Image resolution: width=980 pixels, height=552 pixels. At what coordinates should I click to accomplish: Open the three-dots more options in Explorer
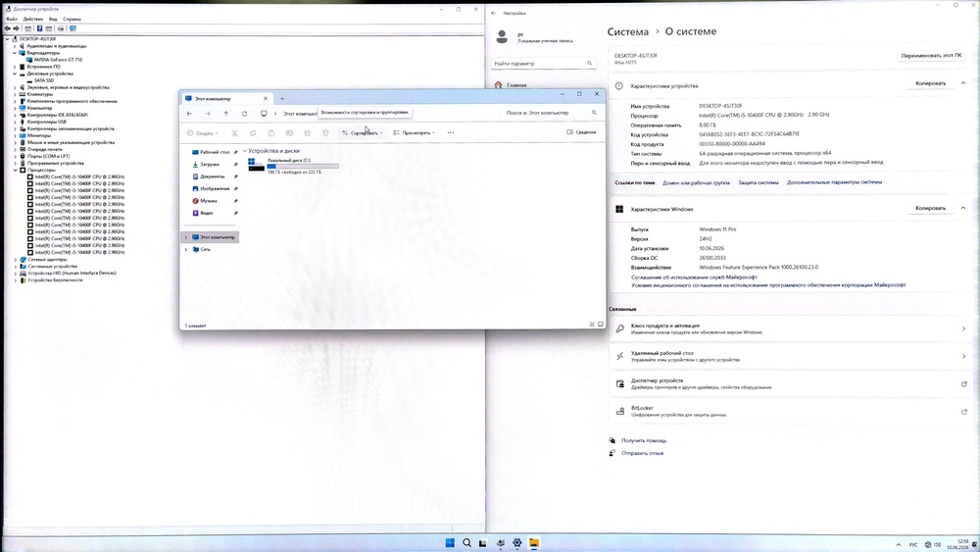[451, 132]
